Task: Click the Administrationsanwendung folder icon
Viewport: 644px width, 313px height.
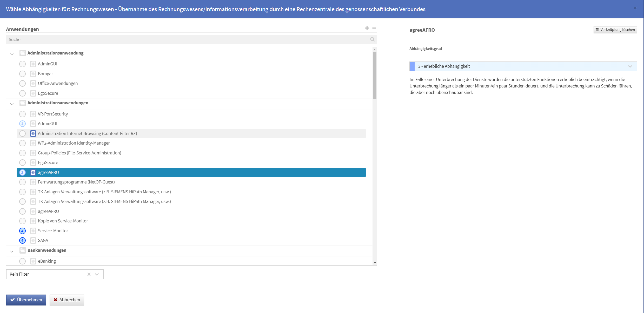Action: click(x=23, y=53)
